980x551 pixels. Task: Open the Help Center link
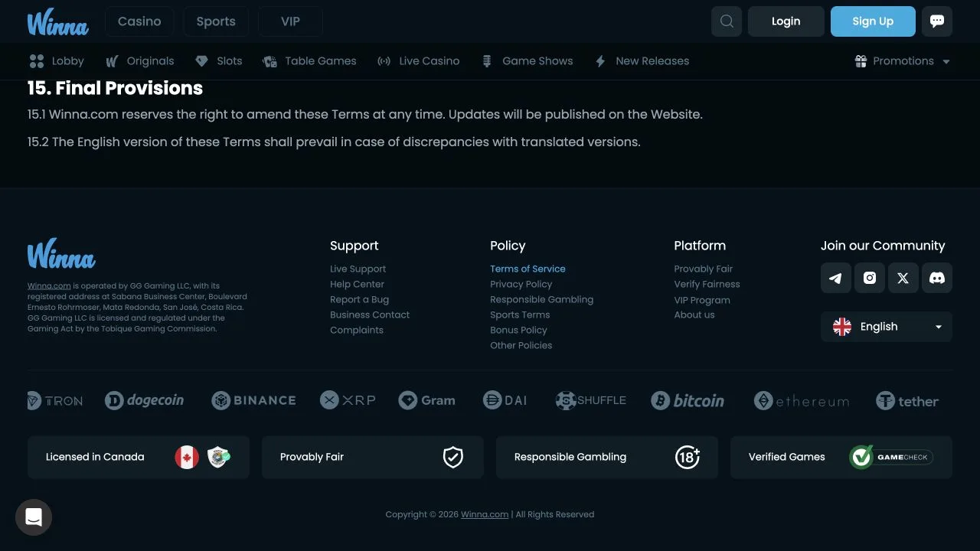coord(357,285)
